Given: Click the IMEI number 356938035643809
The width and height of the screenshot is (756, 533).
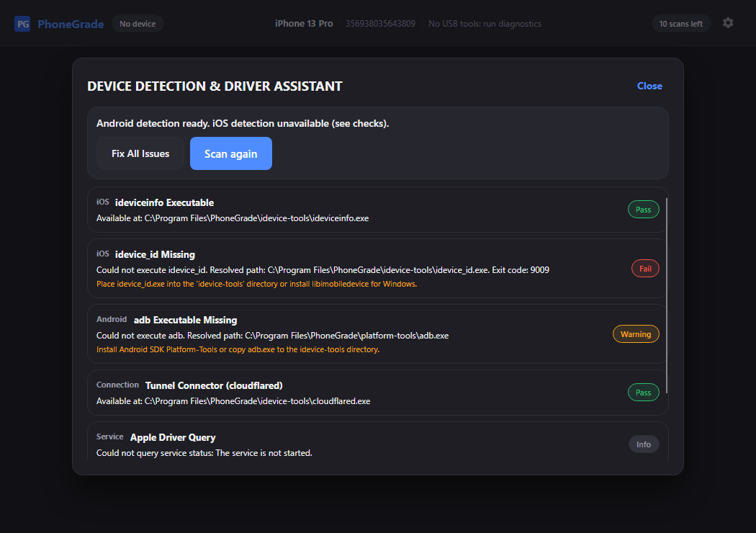Looking at the screenshot, I should [x=380, y=24].
